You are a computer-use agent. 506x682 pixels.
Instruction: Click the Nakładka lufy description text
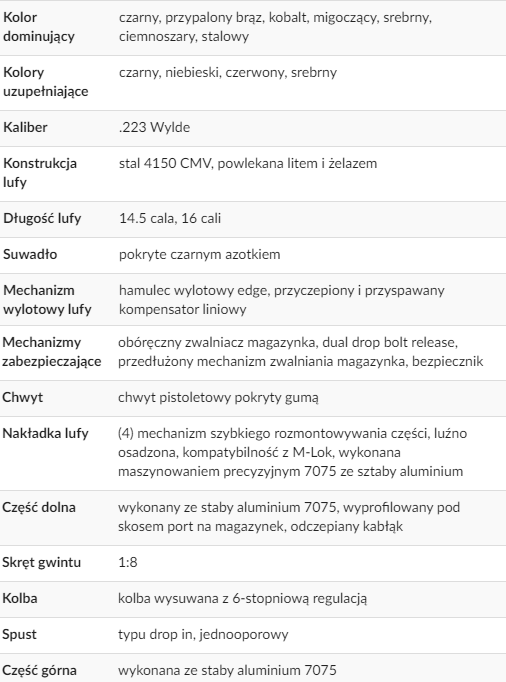pyautogui.click(x=292, y=452)
